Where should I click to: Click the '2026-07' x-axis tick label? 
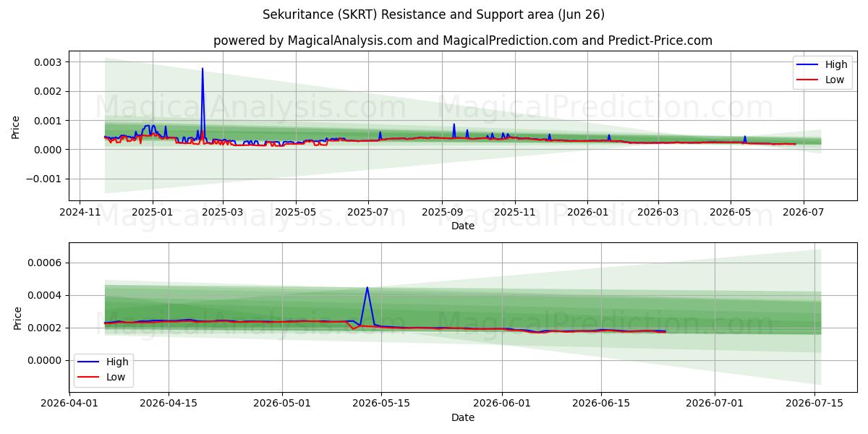coord(803,212)
